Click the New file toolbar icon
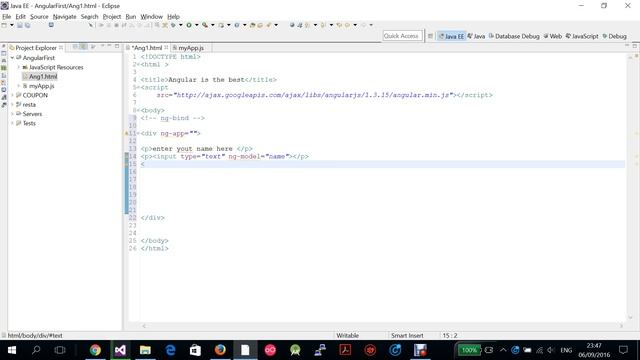 coord(4,25)
